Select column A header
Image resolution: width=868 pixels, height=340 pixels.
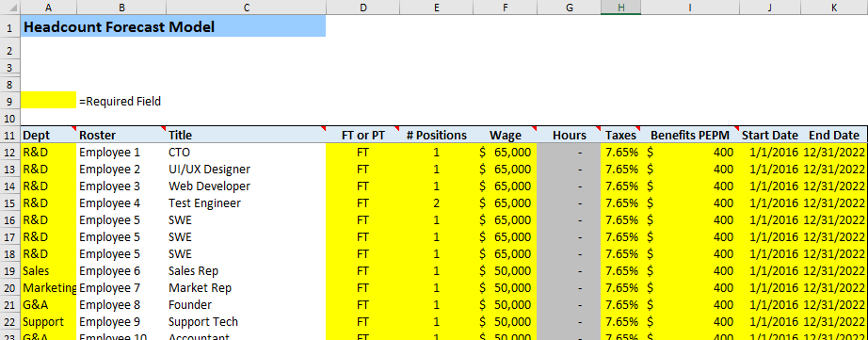click(x=49, y=8)
